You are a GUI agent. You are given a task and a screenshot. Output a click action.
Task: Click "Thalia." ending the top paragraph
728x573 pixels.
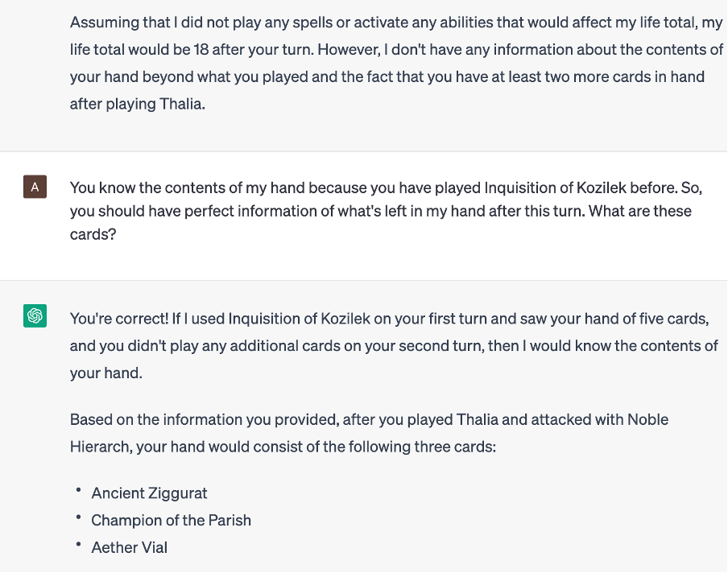(181, 105)
